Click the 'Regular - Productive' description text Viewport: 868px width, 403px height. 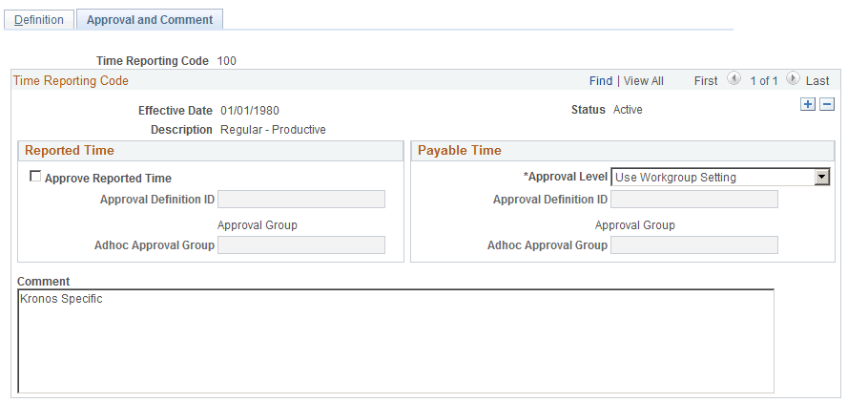273,130
